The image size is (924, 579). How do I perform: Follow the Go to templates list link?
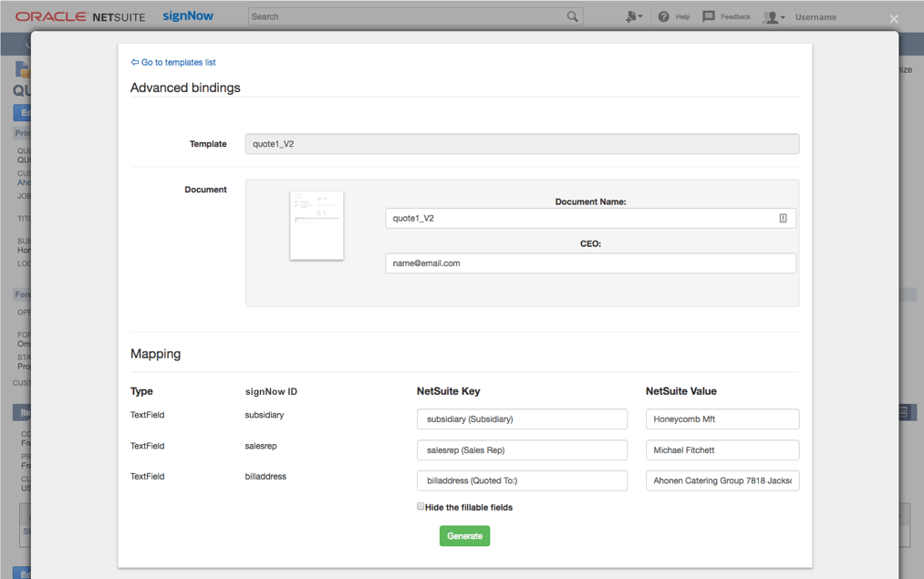click(173, 62)
